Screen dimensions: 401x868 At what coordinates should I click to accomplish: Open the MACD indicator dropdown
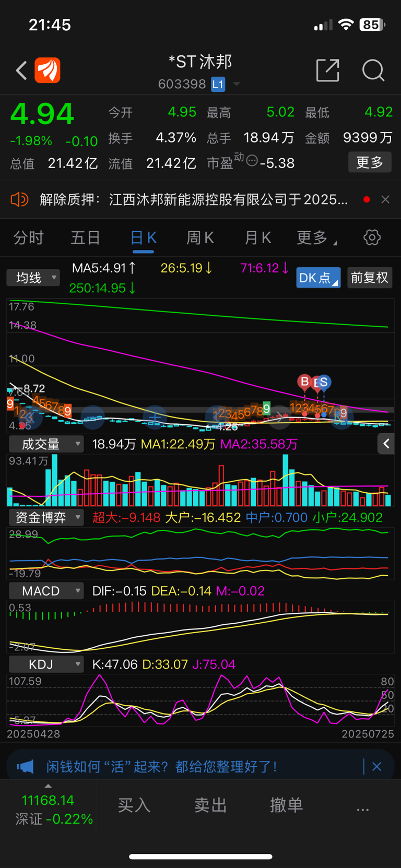click(x=46, y=591)
